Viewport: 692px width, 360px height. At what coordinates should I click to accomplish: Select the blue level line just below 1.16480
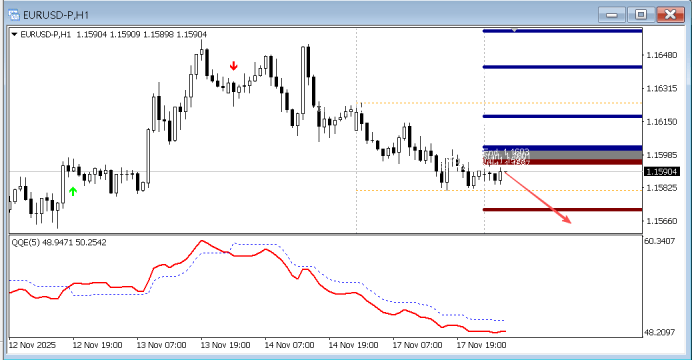click(x=563, y=67)
